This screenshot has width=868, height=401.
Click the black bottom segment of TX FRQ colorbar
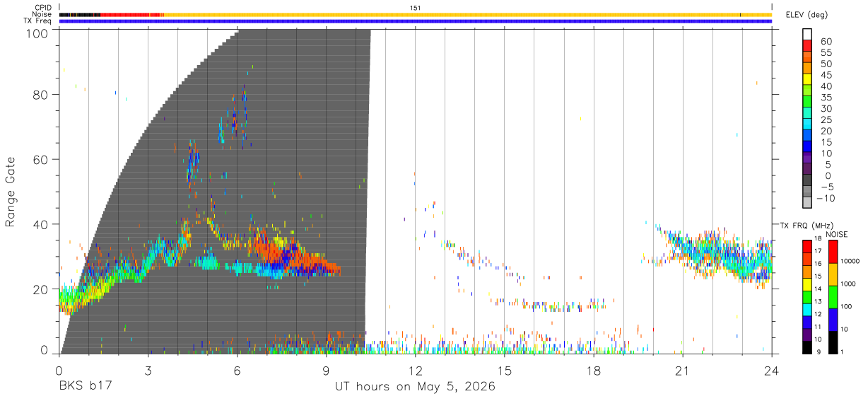coord(807,348)
